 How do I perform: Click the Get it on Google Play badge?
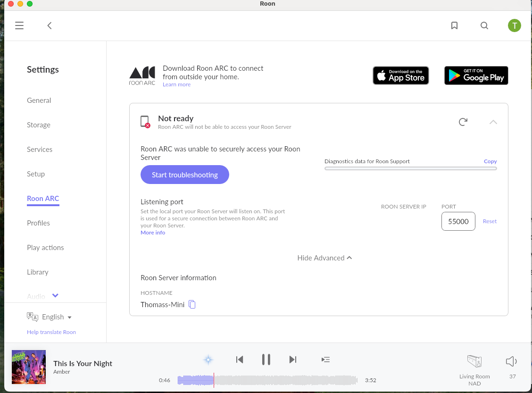click(476, 75)
